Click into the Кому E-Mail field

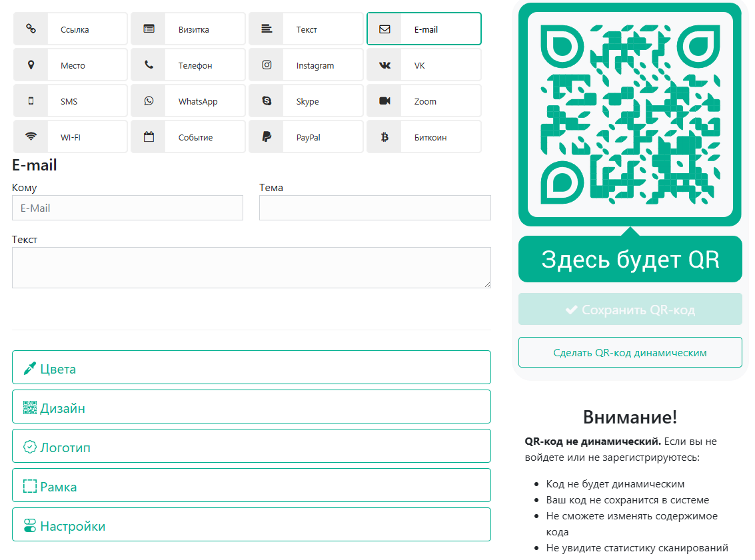[x=127, y=208]
